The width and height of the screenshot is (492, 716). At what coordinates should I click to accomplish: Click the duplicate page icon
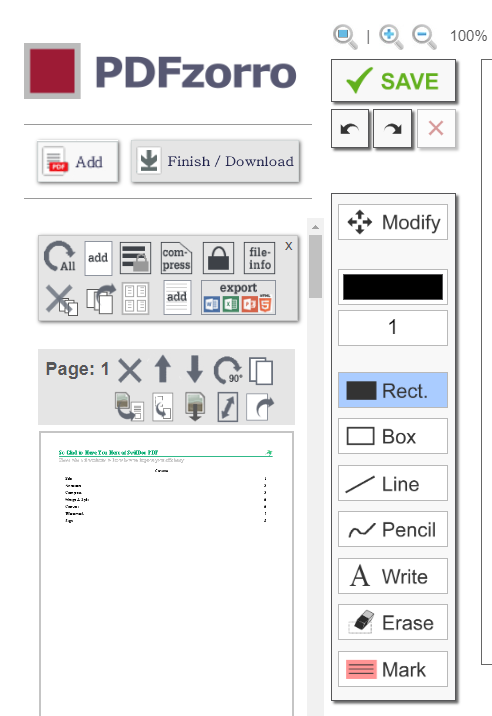(x=261, y=370)
